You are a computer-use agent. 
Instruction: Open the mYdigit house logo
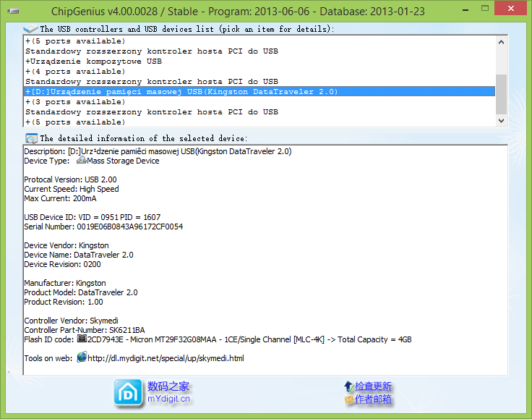(127, 393)
